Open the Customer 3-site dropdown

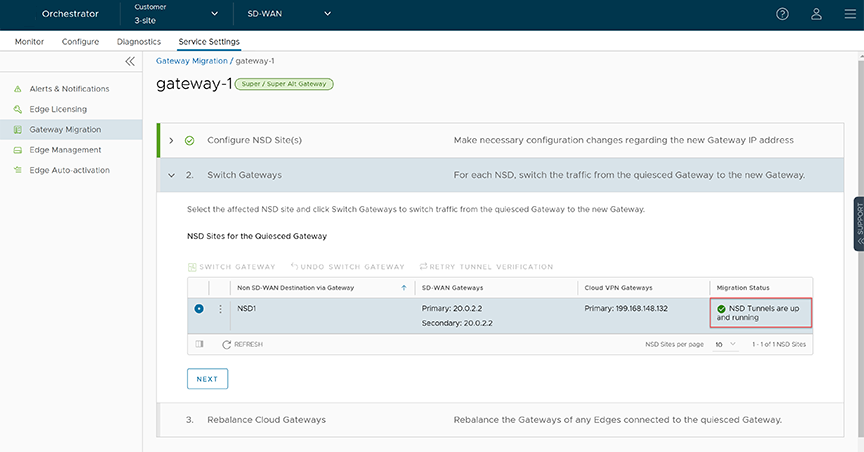(x=176, y=14)
